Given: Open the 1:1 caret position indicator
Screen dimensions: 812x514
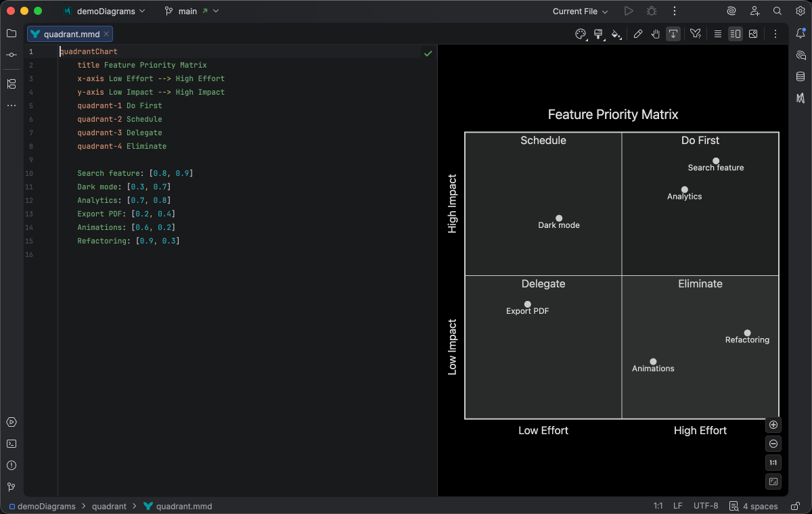Looking at the screenshot, I should tap(658, 506).
